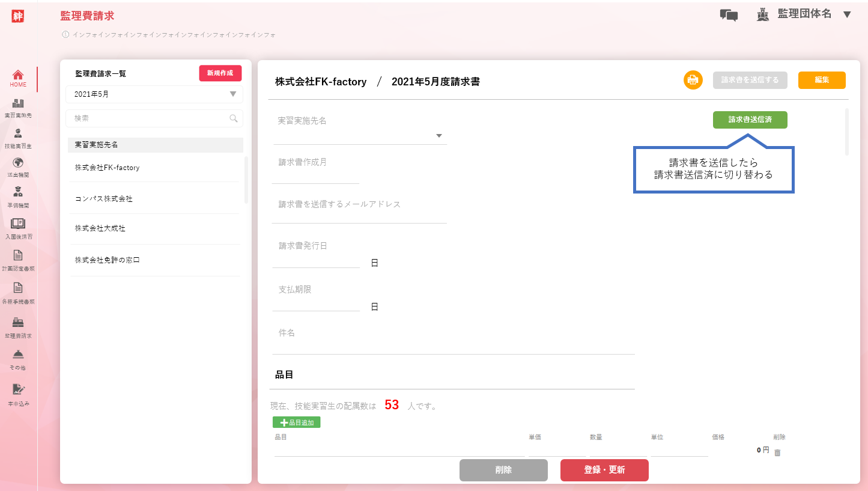Click the HOME icon in the sidebar
The height and width of the screenshot is (491, 868).
pos(18,76)
